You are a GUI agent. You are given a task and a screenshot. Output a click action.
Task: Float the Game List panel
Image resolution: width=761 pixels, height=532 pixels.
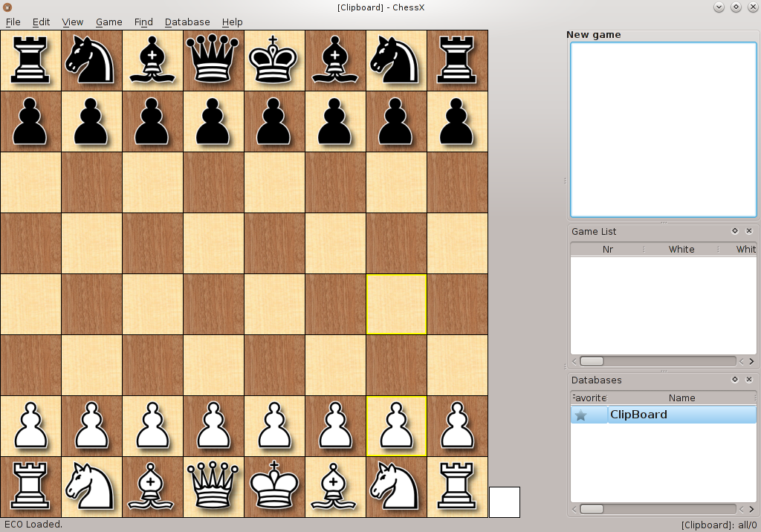(x=735, y=231)
